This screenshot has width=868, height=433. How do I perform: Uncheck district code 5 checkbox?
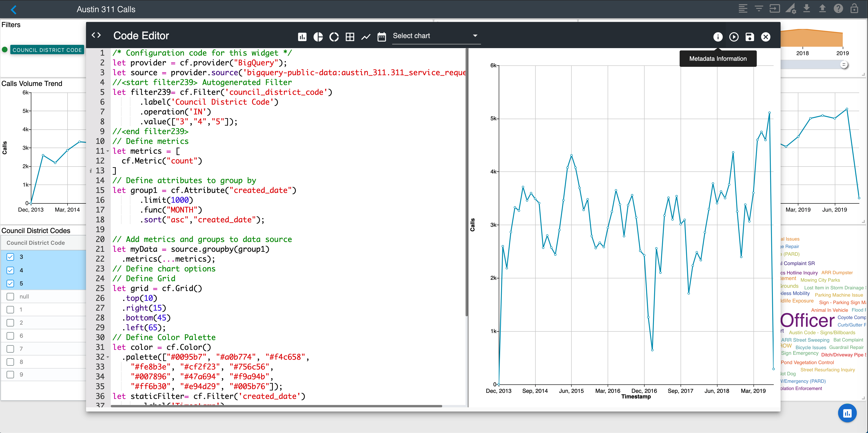11,283
